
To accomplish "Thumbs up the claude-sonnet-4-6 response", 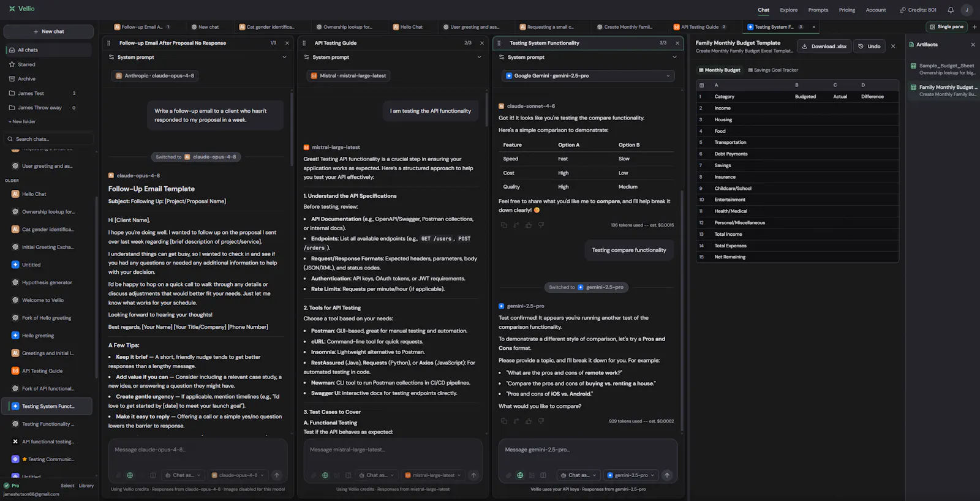I will (x=529, y=225).
